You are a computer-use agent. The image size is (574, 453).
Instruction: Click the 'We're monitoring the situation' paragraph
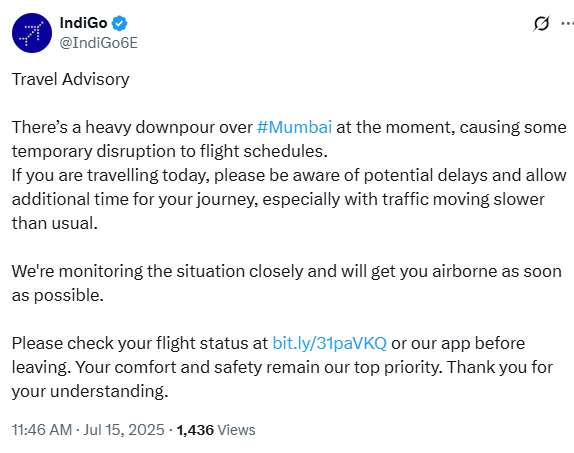coord(287,283)
